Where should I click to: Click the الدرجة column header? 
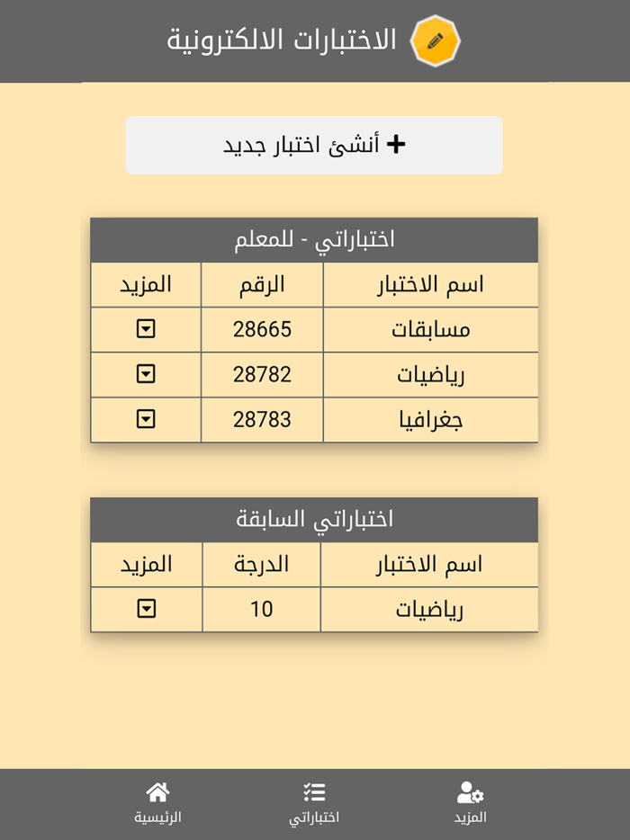(262, 565)
